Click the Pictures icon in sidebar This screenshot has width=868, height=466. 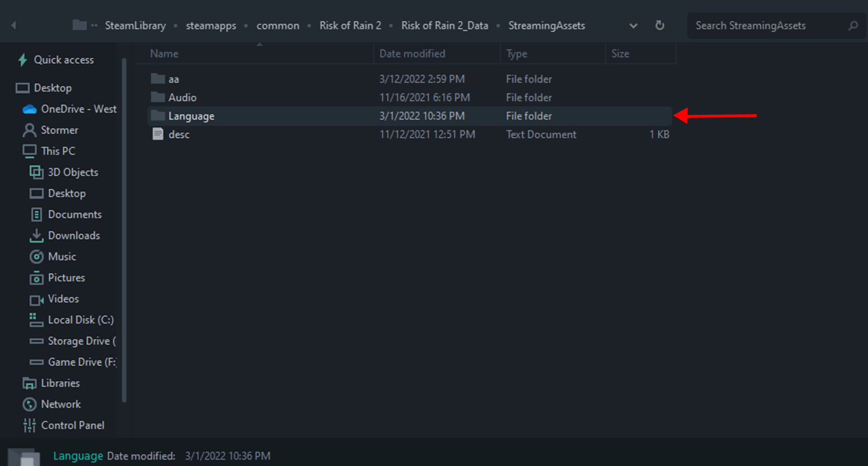click(37, 278)
